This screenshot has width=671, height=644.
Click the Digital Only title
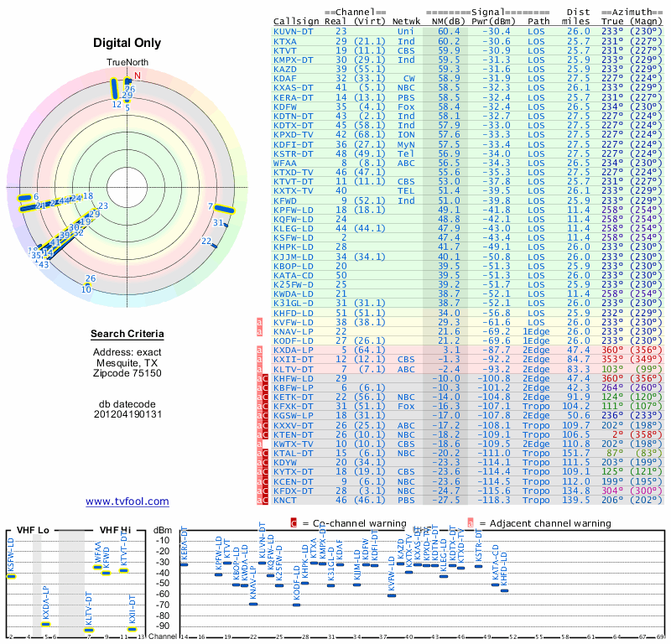(127, 43)
